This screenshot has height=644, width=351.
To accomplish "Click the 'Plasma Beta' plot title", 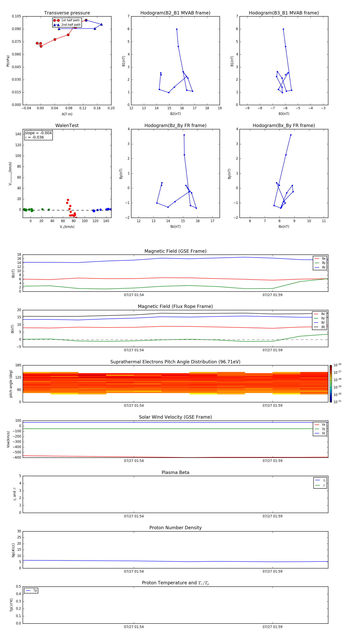I will tap(175, 472).
